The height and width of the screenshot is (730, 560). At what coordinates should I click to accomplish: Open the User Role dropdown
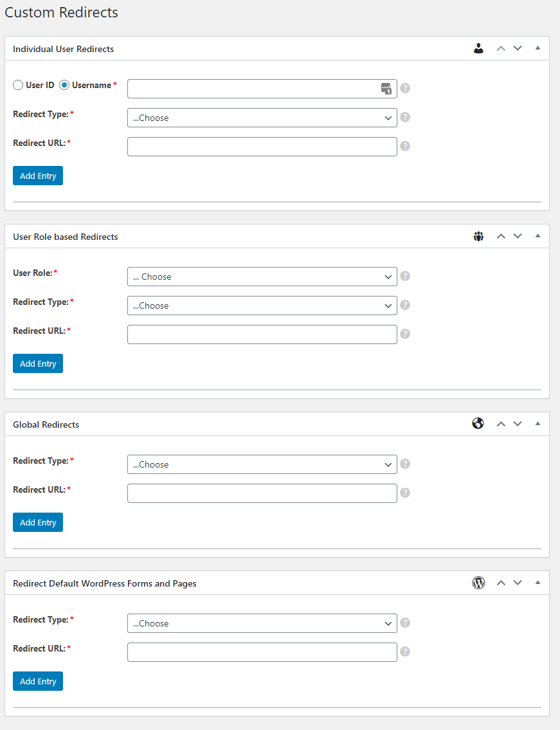click(262, 277)
